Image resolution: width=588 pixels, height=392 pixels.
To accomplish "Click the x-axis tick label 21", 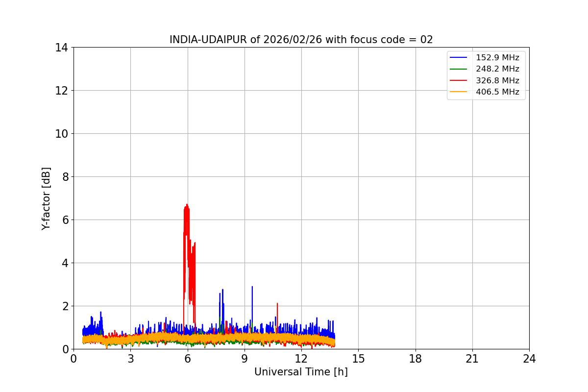I will tap(472, 359).
